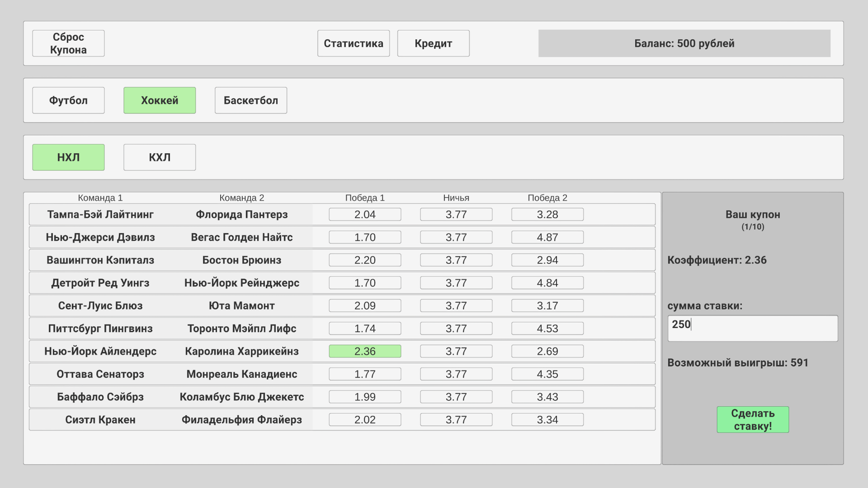Click the сумма ставки input field

tap(752, 328)
